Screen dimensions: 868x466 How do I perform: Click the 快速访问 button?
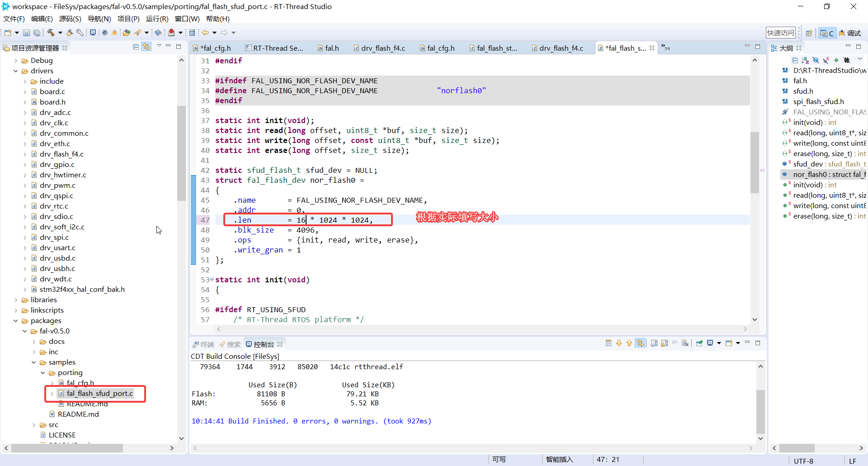(x=780, y=33)
